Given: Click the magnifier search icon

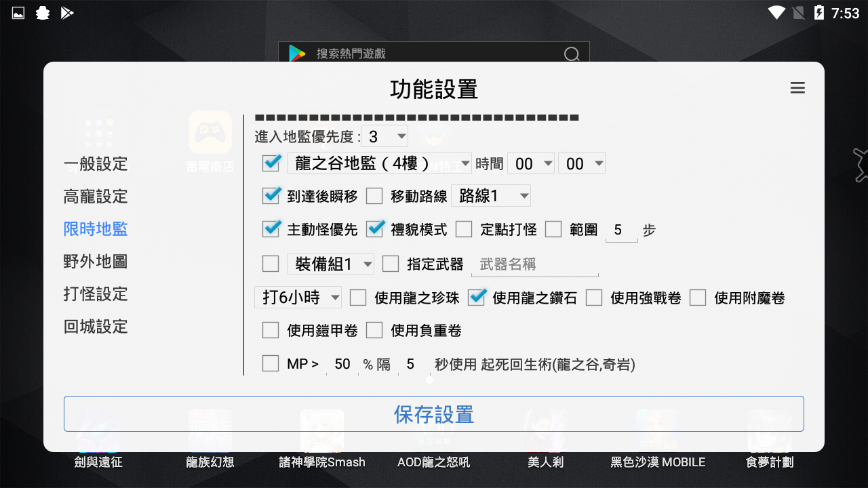Looking at the screenshot, I should [572, 54].
